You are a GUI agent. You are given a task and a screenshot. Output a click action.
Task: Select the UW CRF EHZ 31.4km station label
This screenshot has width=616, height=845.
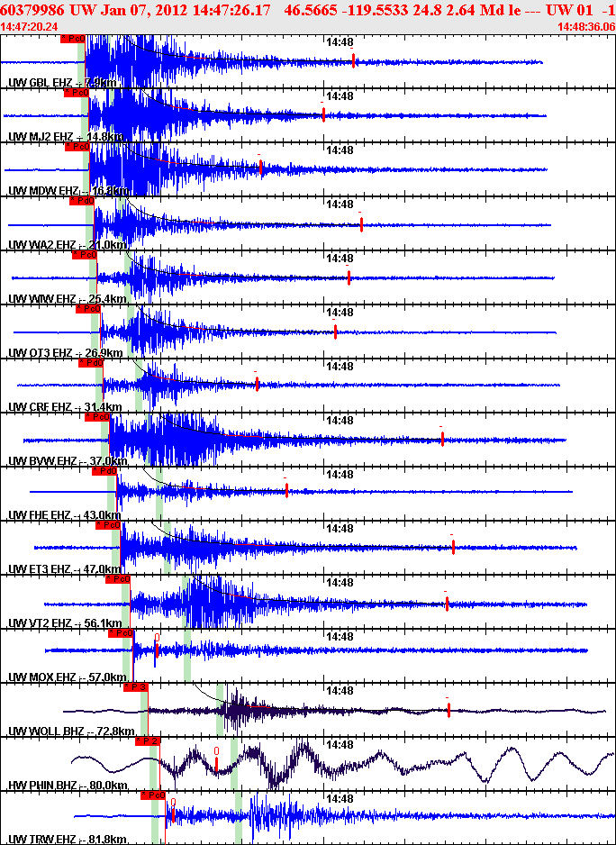coord(65,407)
